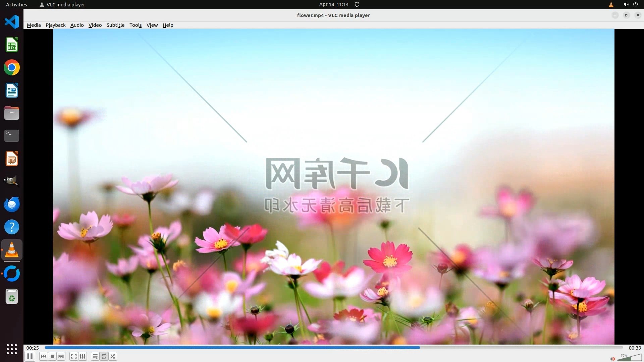The height and width of the screenshot is (362, 644).
Task: Expand the Tools menu
Action: click(x=136, y=25)
